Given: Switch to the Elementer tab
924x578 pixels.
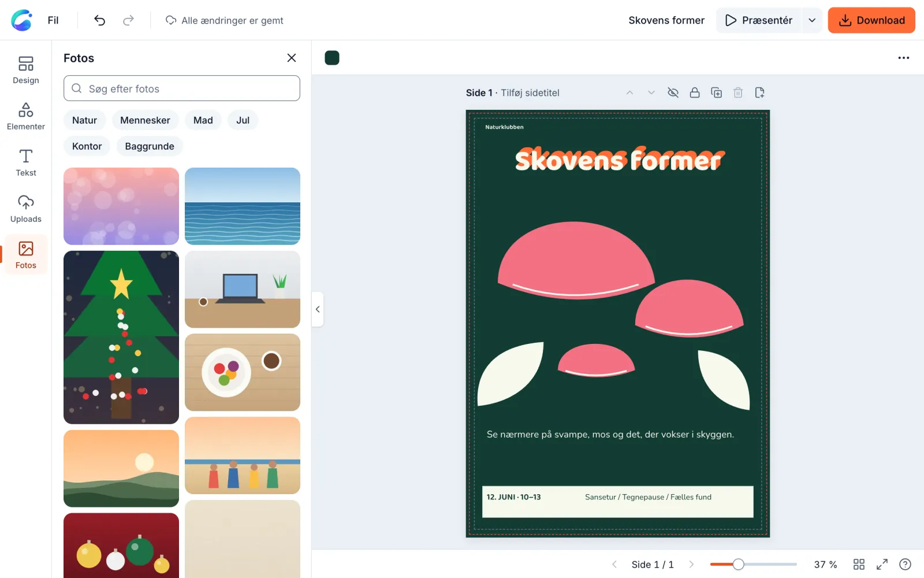Looking at the screenshot, I should point(26,116).
